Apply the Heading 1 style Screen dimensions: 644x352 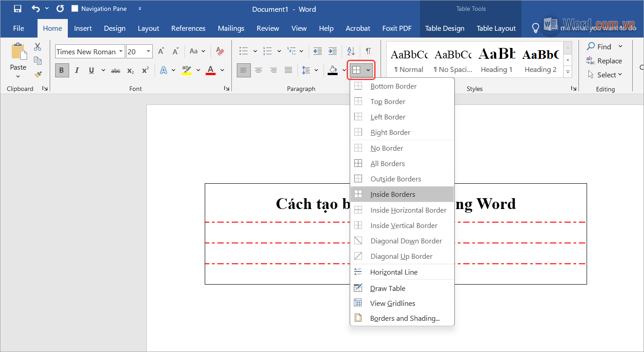496,59
